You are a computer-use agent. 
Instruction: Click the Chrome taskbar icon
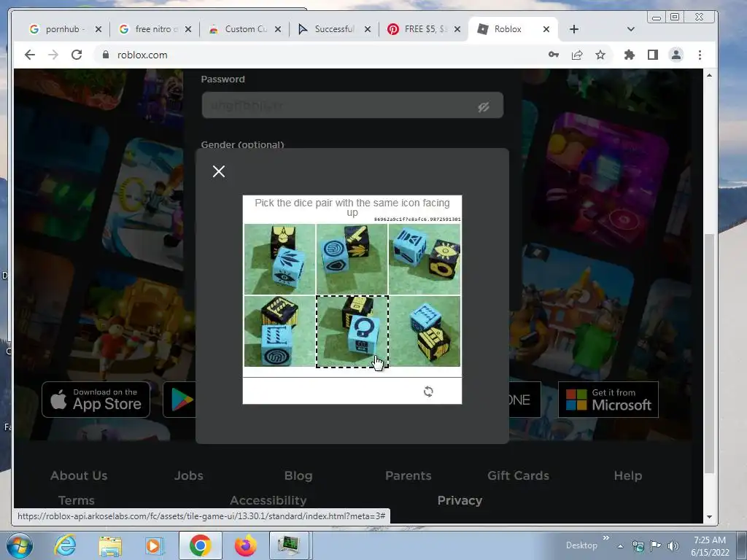200,545
